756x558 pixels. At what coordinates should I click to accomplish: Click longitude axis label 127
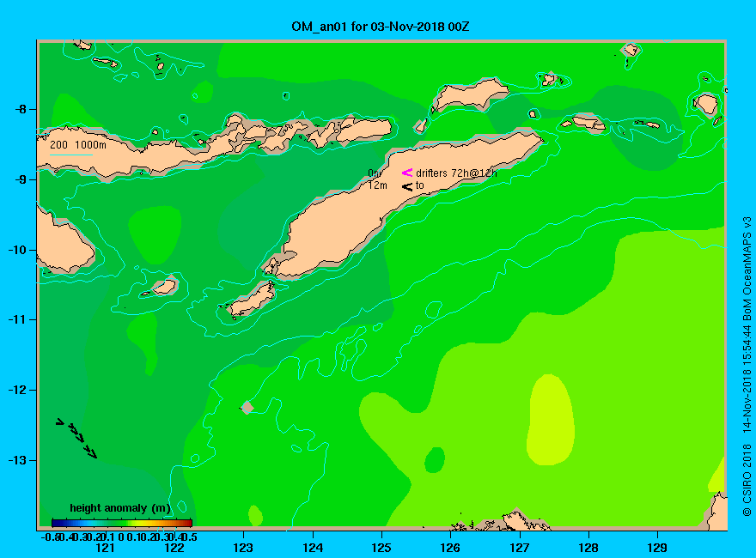(519, 548)
